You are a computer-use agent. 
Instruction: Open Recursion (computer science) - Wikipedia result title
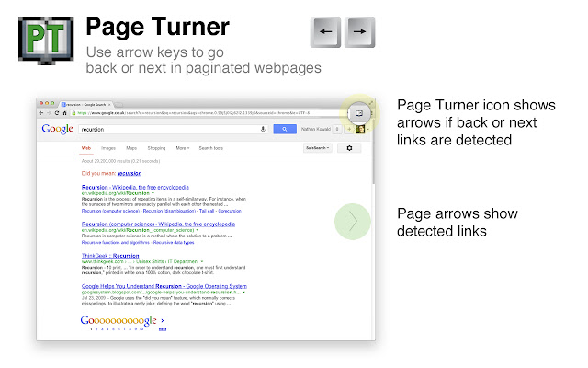click(158, 224)
